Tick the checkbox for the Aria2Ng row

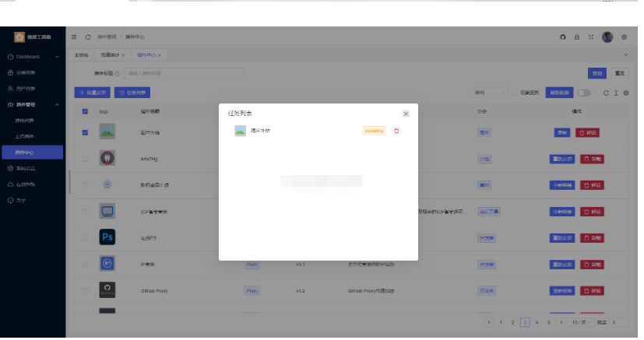(x=85, y=158)
